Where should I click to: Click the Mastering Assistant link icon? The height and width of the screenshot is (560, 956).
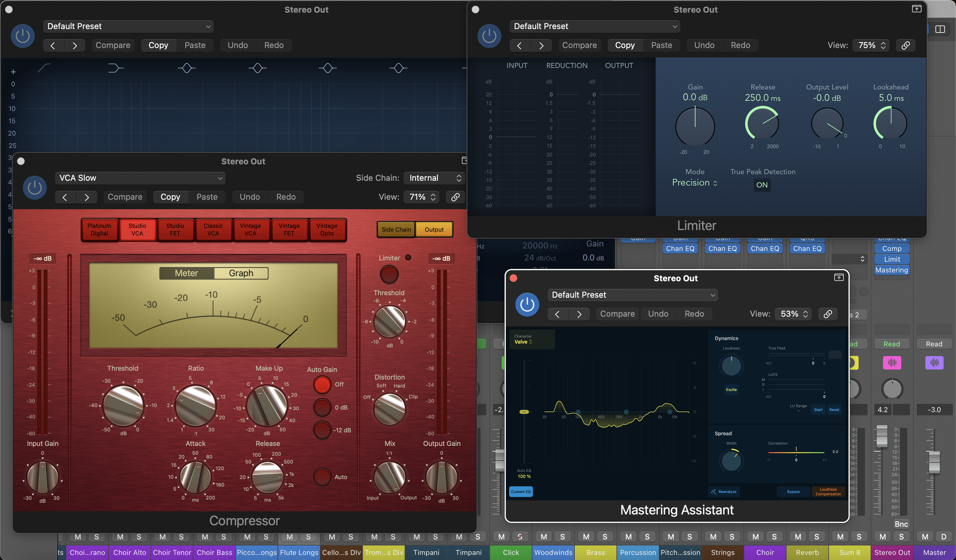828,314
